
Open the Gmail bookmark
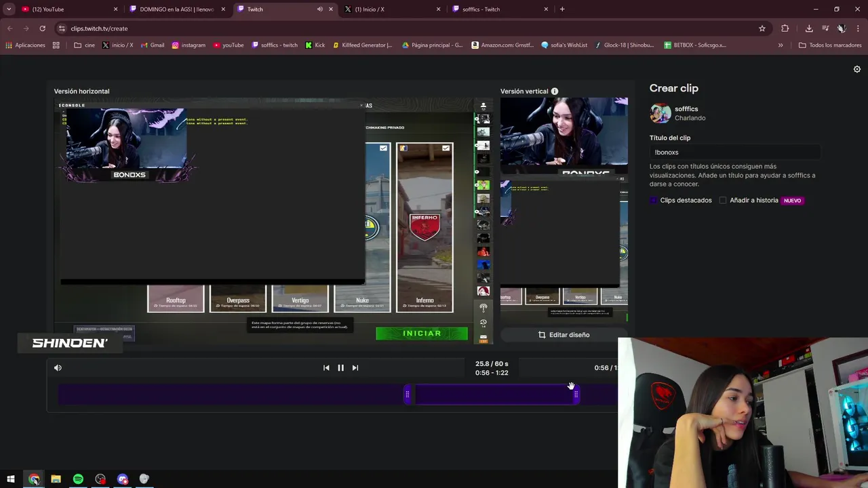click(x=153, y=45)
